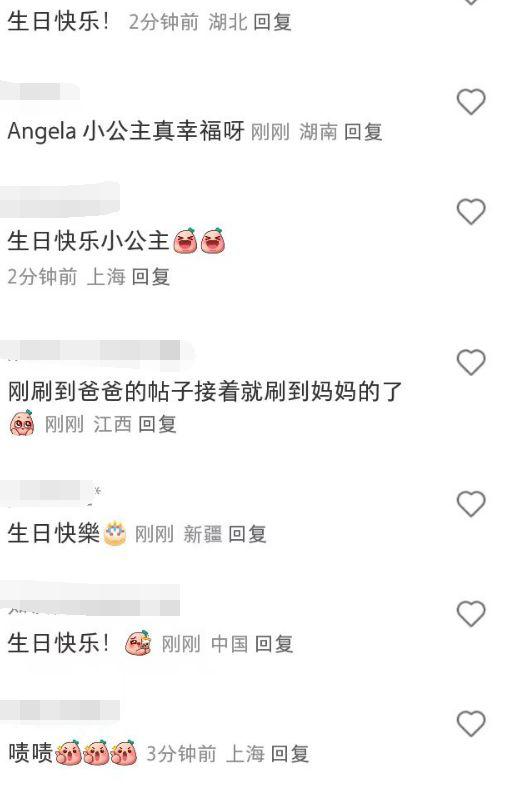The width and height of the screenshot is (519, 787).
Task: Tap heart on 生日快乐小公主 comment
Action: pyautogui.click(x=471, y=211)
